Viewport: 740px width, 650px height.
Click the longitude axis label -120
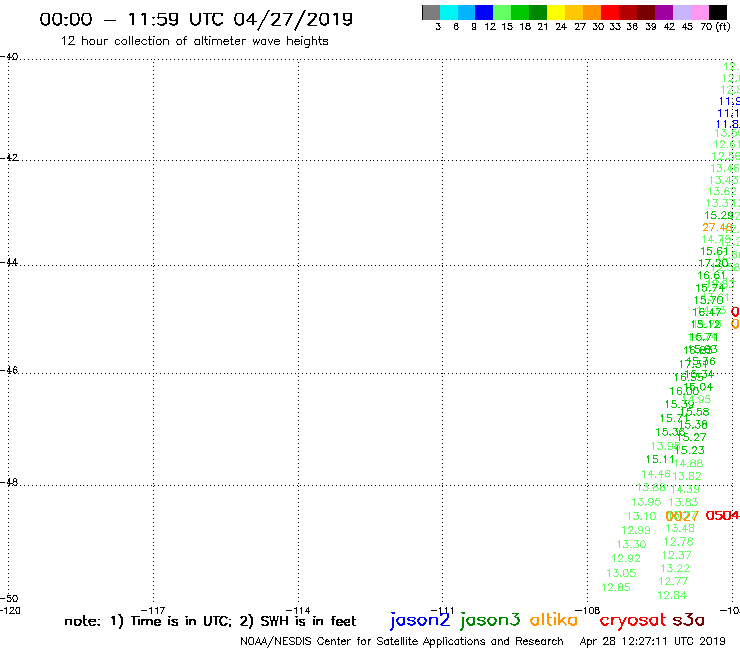[9, 610]
